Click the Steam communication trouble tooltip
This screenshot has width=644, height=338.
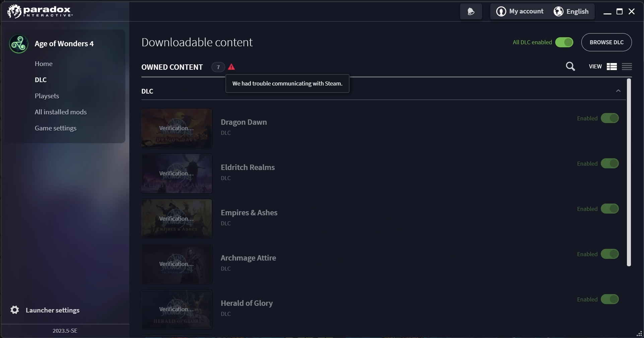tap(287, 83)
